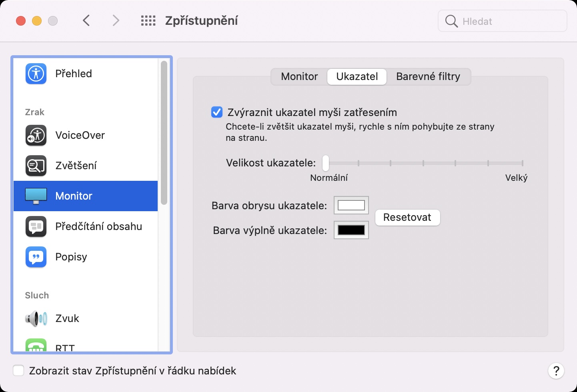
Task: Open Barva výplně ukazatele black color well
Action: coord(351,230)
